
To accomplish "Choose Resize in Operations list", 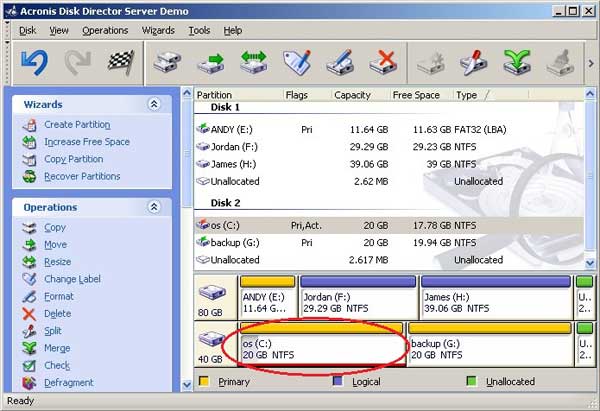I will click(57, 262).
